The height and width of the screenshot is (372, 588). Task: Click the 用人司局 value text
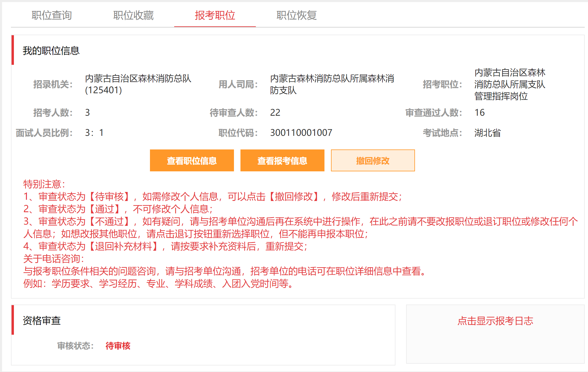[332, 84]
